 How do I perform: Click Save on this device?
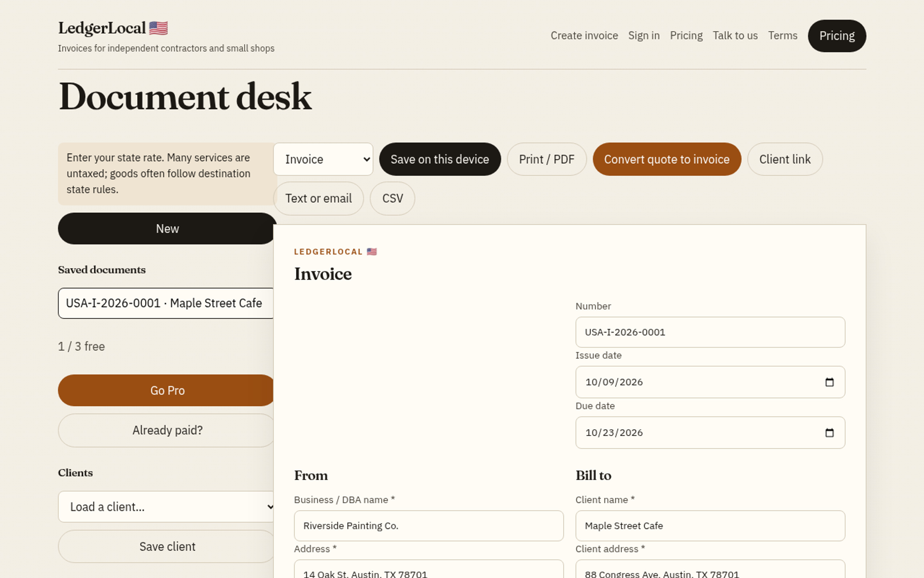coord(440,159)
